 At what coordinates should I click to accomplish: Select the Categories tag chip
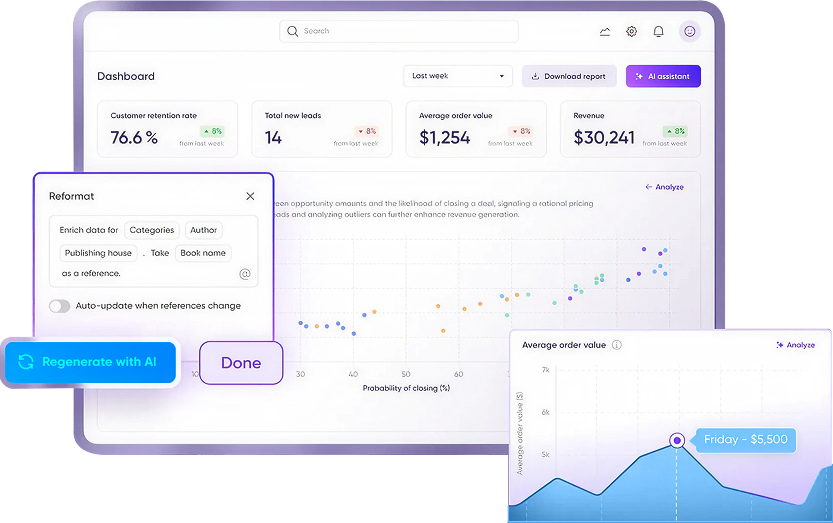coord(152,230)
